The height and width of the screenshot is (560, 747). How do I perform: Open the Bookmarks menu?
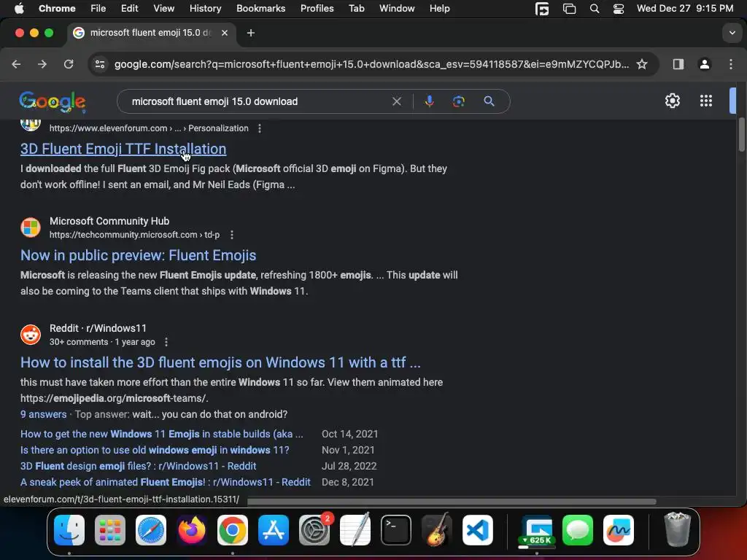[x=260, y=9]
